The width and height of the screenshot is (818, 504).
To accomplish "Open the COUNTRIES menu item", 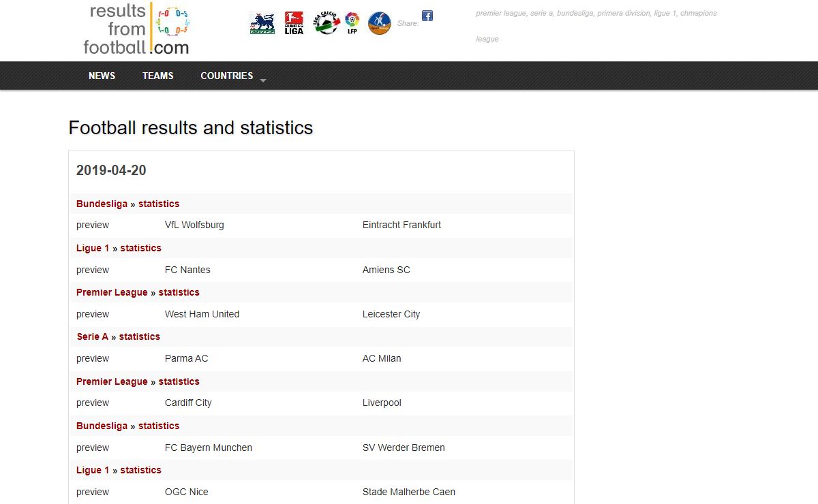I will click(x=226, y=76).
